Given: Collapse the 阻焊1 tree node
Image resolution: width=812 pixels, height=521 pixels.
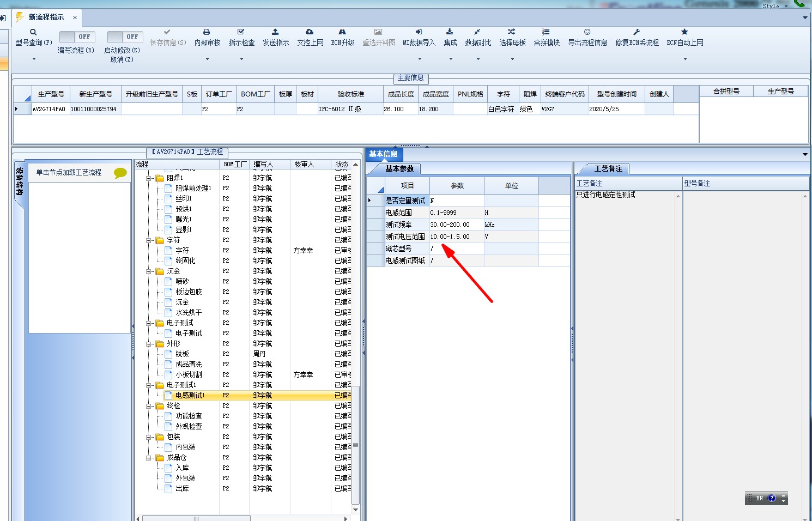Looking at the screenshot, I should coord(149,178).
